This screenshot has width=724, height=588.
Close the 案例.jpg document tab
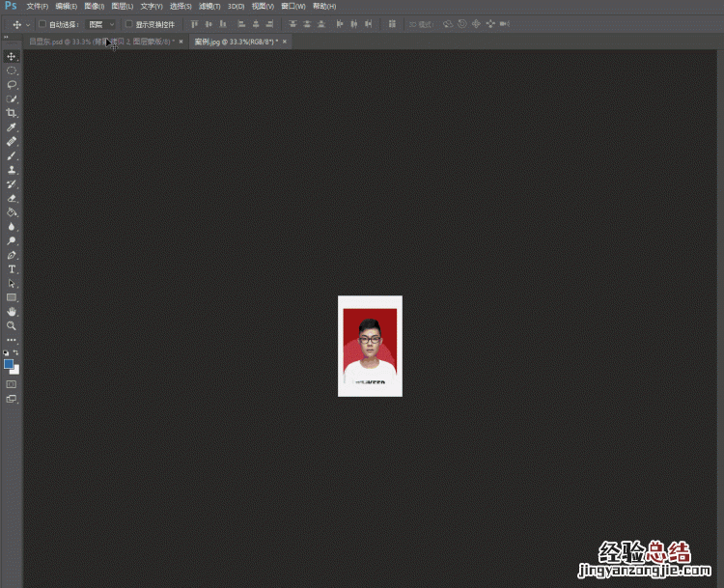click(x=285, y=42)
